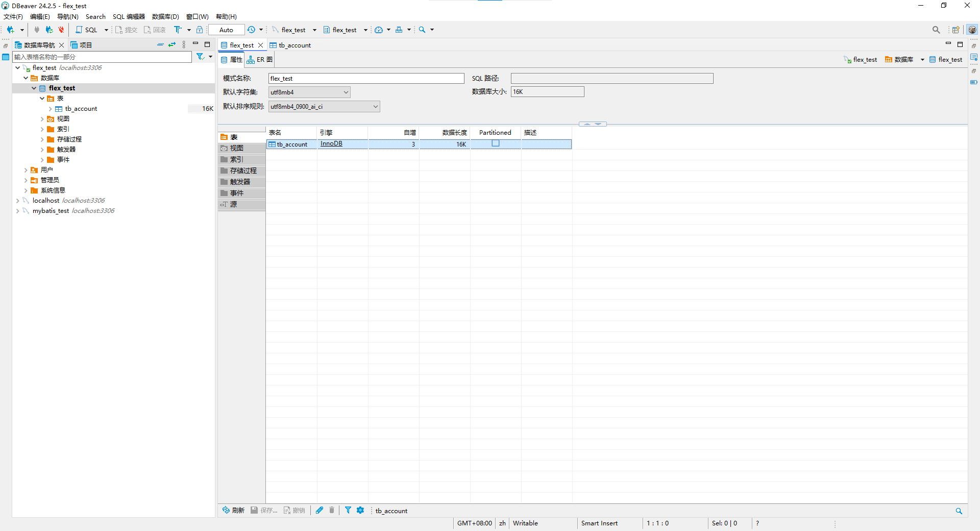Click the Auto commit mode box
Viewport: 980px width, 531px height.
point(226,30)
